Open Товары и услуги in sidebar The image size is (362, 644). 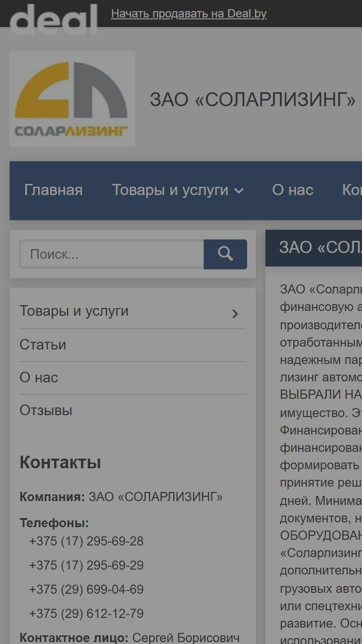click(x=74, y=311)
